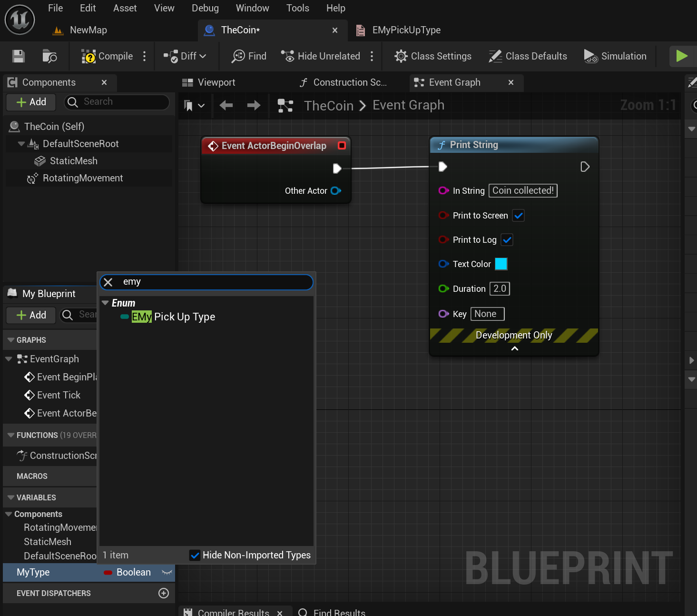
Task: Open Class Settings
Action: pos(433,56)
